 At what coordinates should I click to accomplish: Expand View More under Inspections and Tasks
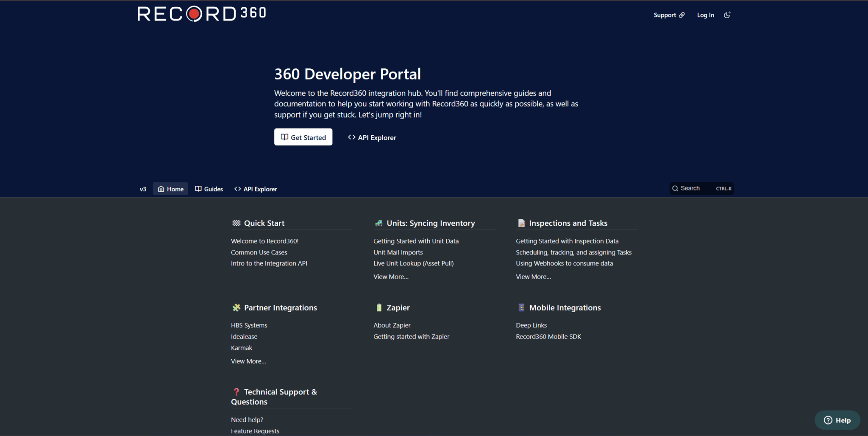pyautogui.click(x=533, y=276)
